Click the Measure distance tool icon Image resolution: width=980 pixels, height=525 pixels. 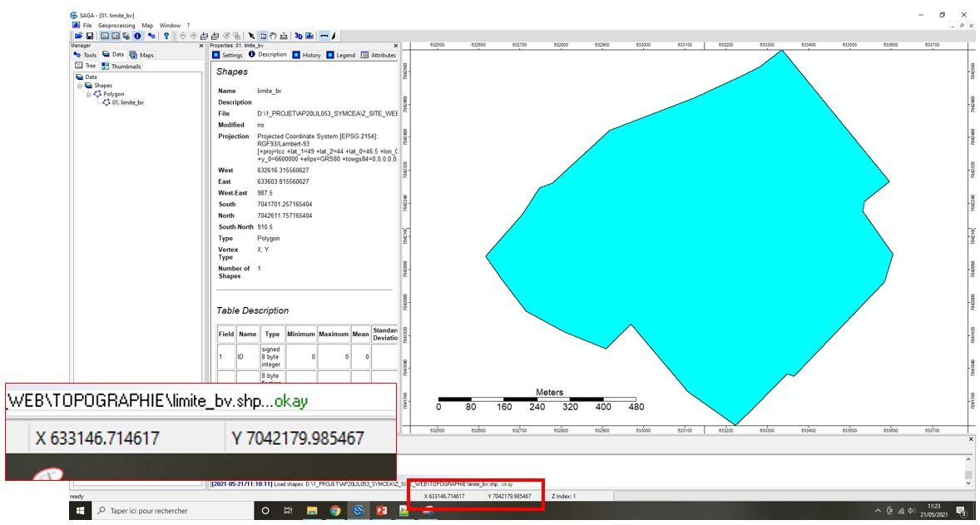(284, 36)
